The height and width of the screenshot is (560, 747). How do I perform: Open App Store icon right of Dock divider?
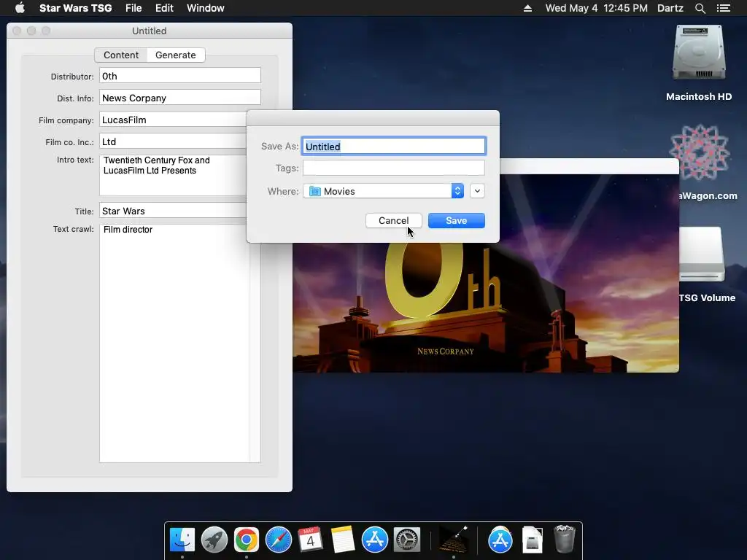point(500,540)
